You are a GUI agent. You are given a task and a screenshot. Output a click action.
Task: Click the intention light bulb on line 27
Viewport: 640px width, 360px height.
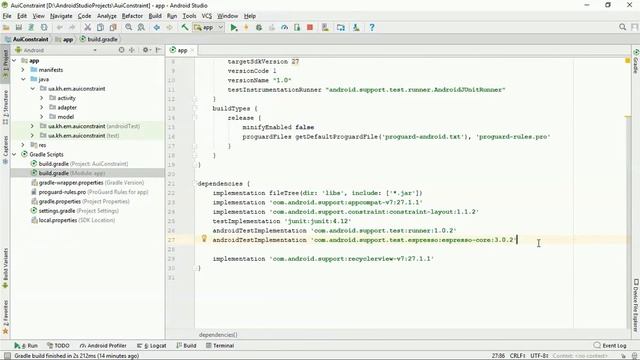(x=204, y=239)
